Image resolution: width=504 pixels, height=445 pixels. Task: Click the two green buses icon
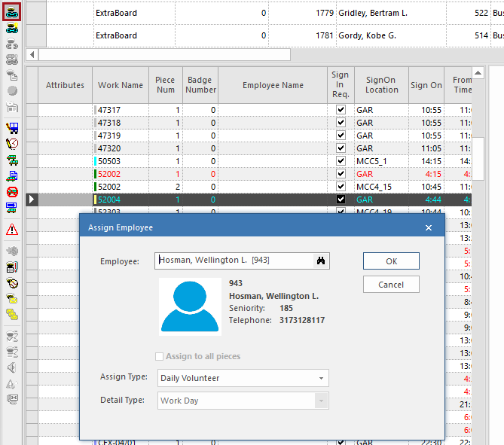[x=12, y=160]
